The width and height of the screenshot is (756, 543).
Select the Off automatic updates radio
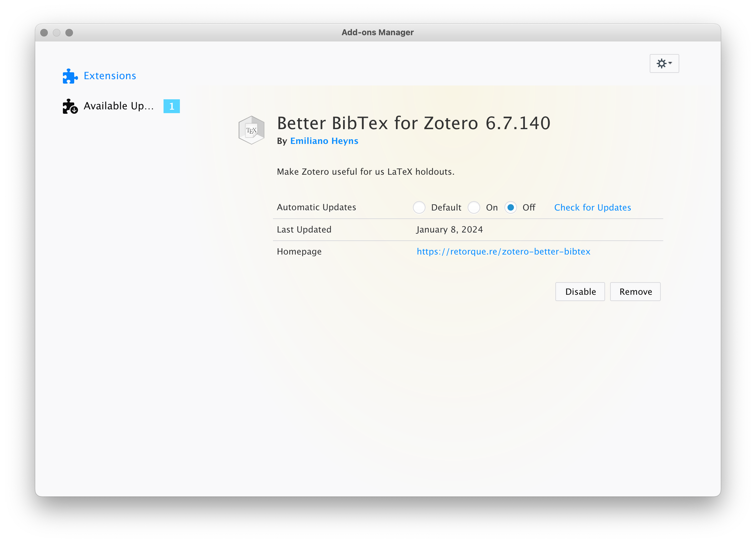511,207
